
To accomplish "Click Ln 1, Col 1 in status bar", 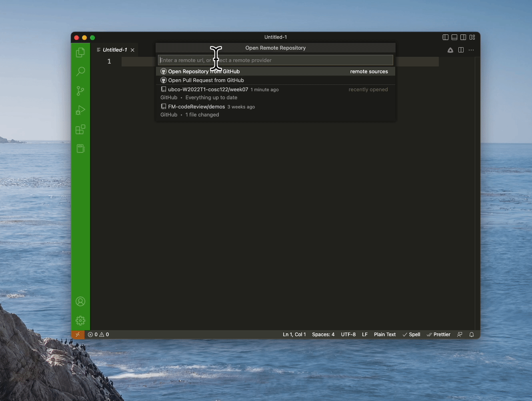I will [x=294, y=335].
